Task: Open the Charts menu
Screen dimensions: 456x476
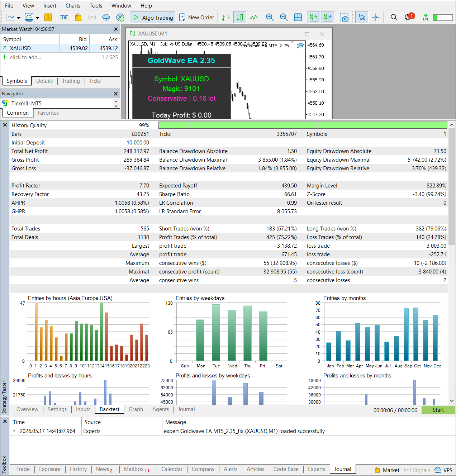Action: click(73, 5)
